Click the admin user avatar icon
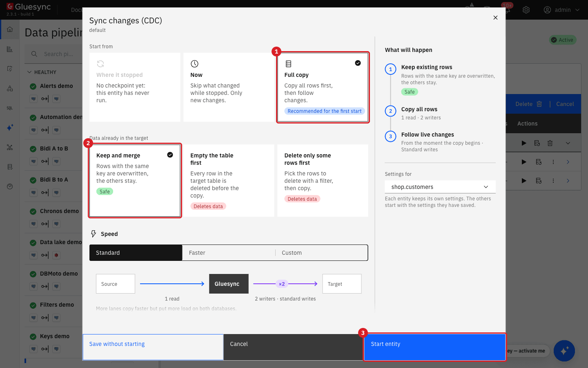The image size is (588, 368). 547,10
